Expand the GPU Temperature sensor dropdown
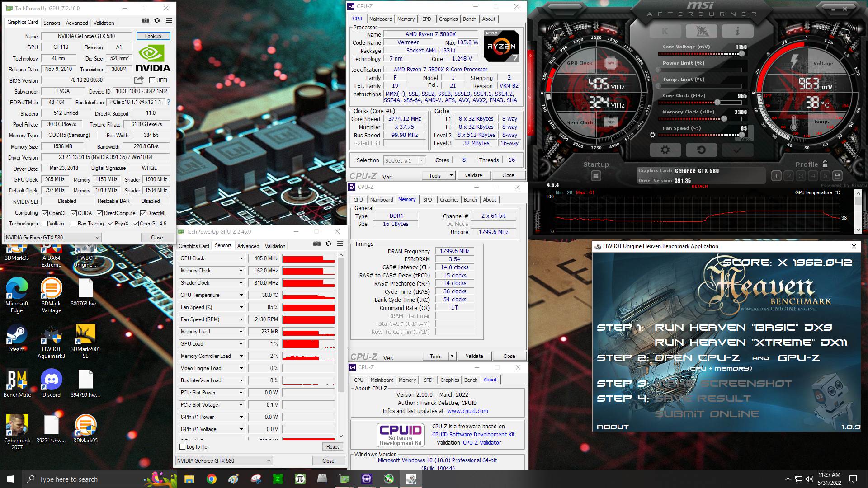Screen dimensions: 868x488 (241, 295)
